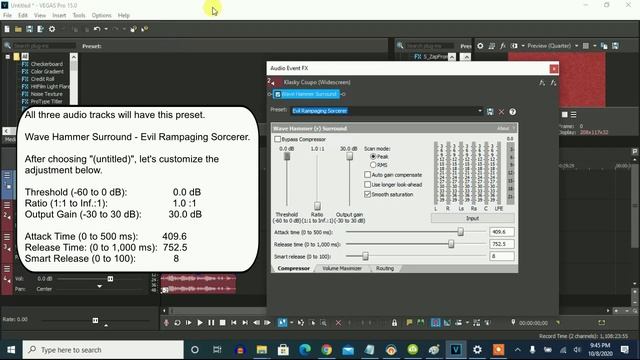Open the Help menu
The image size is (640, 360).
click(124, 15)
